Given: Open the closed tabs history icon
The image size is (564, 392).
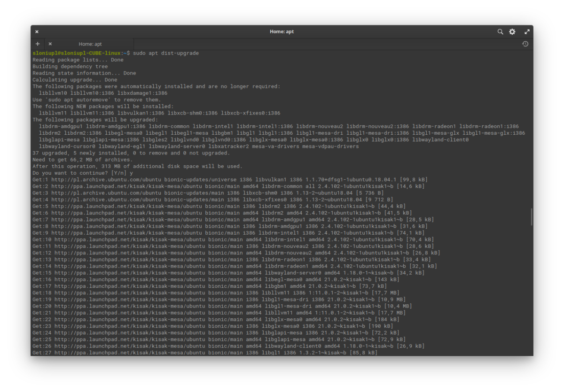Looking at the screenshot, I should [525, 44].
